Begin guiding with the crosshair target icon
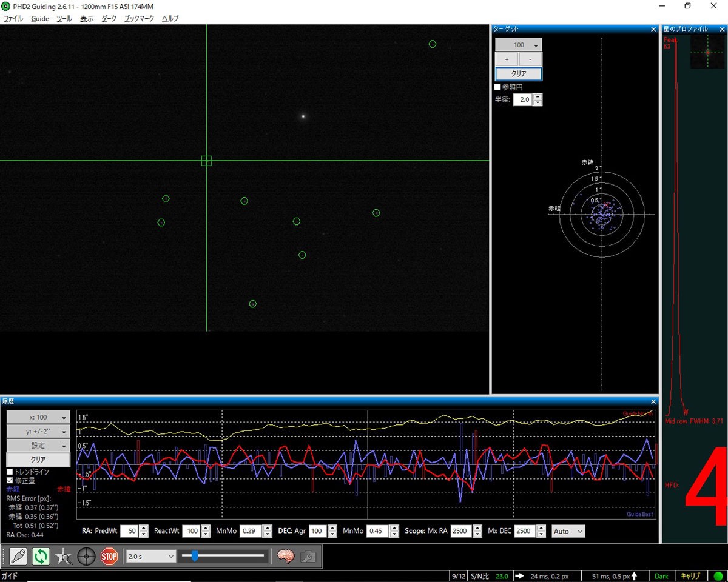Image resolution: width=728 pixels, height=582 pixels. pyautogui.click(x=86, y=556)
